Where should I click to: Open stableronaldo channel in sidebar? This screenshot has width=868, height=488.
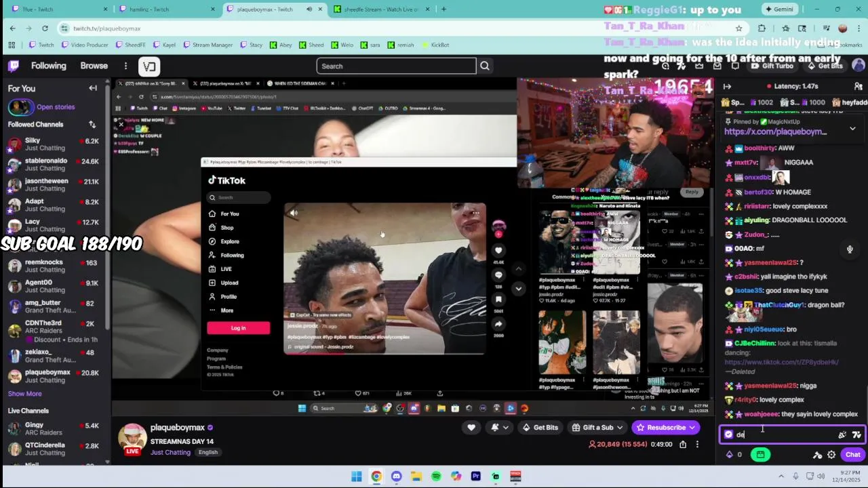[54, 165]
